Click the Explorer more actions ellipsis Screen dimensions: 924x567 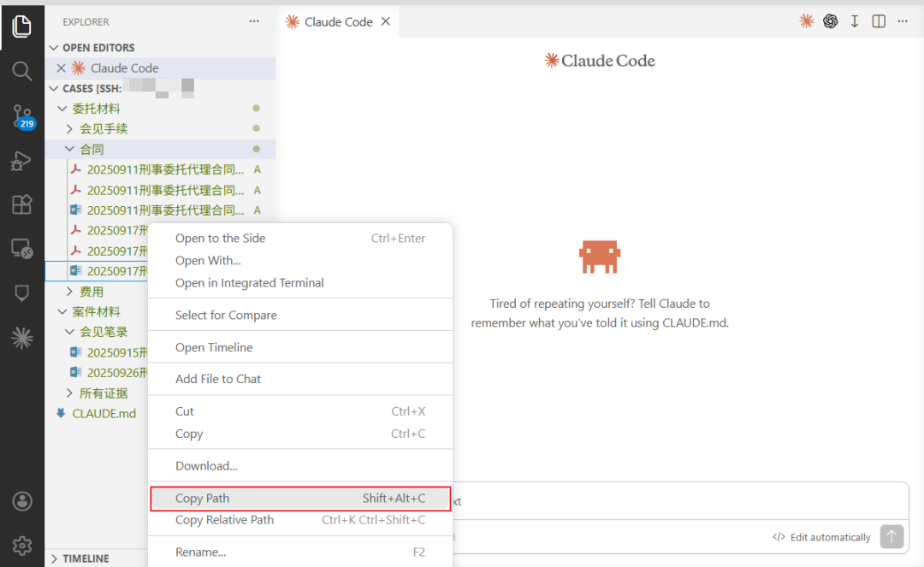[x=254, y=21]
